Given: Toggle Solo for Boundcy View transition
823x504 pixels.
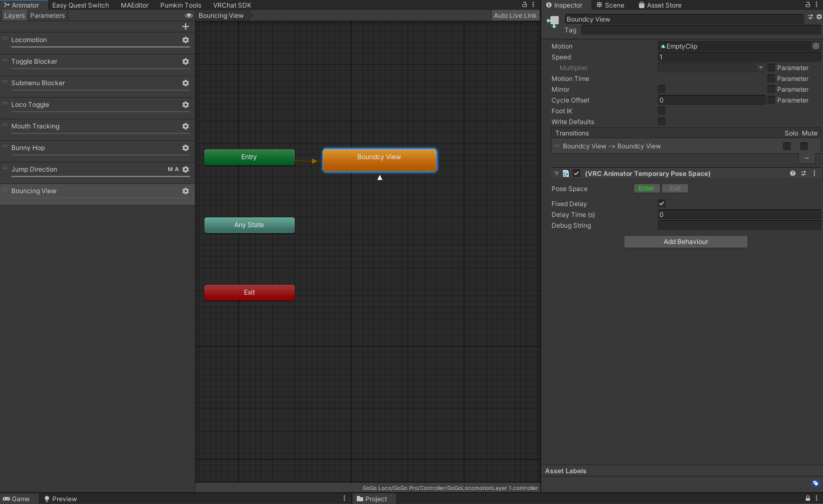Looking at the screenshot, I should coord(787,146).
